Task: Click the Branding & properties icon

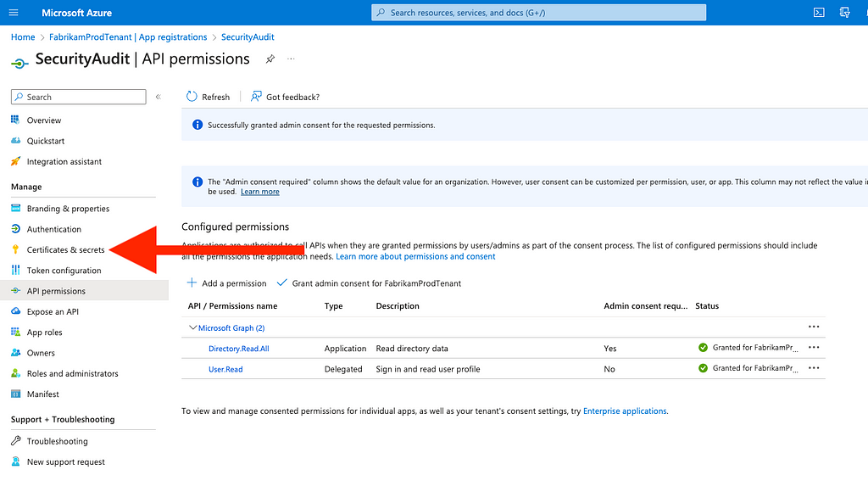Action: 15,209
